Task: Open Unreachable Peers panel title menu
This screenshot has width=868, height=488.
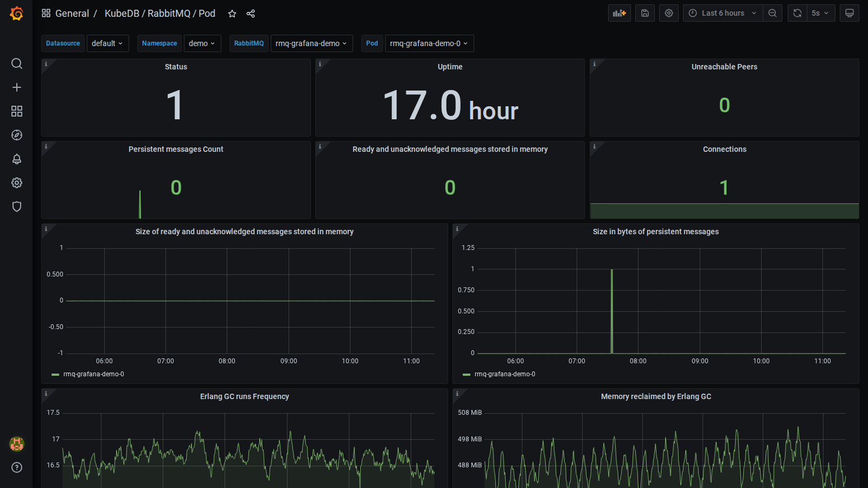Action: tap(724, 67)
